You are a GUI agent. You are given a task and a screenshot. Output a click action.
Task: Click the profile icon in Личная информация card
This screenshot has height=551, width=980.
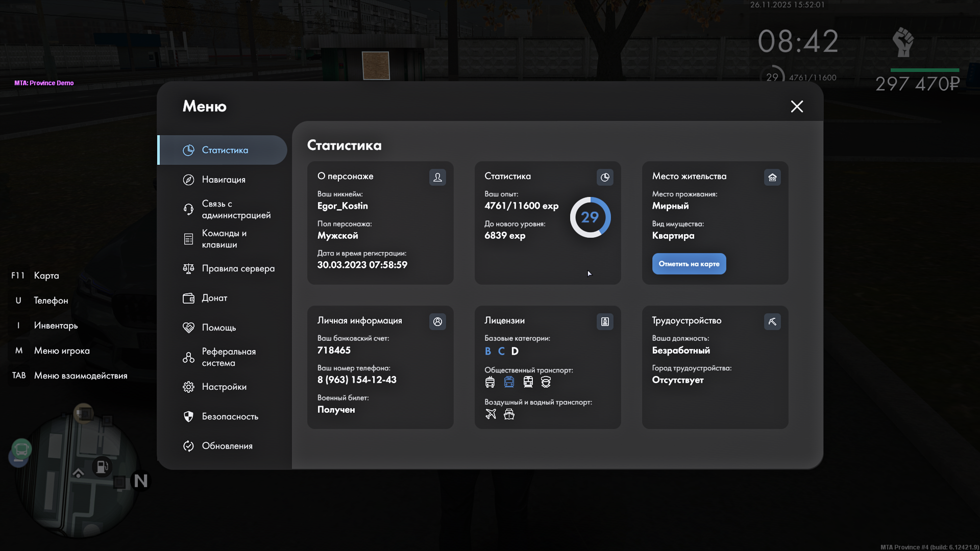437,321
